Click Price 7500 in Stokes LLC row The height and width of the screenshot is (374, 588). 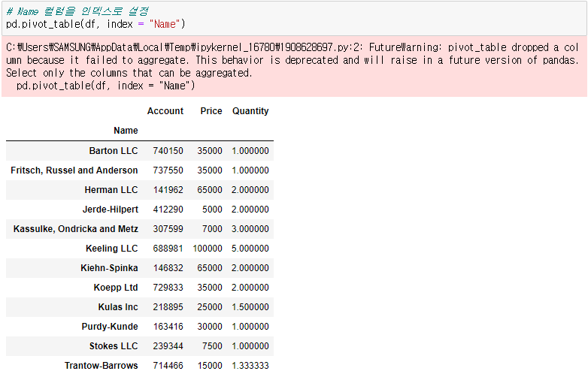(212, 346)
